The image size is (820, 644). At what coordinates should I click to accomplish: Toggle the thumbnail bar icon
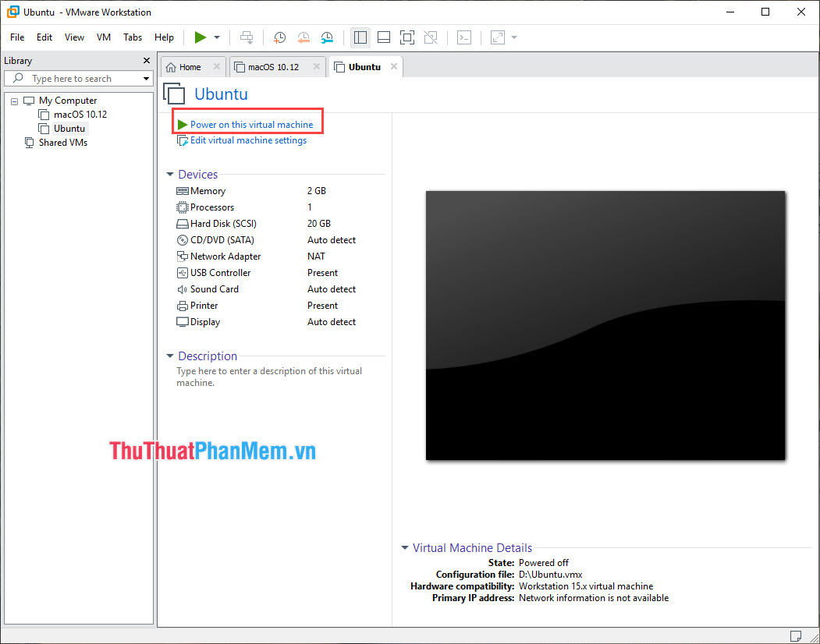[x=383, y=37]
